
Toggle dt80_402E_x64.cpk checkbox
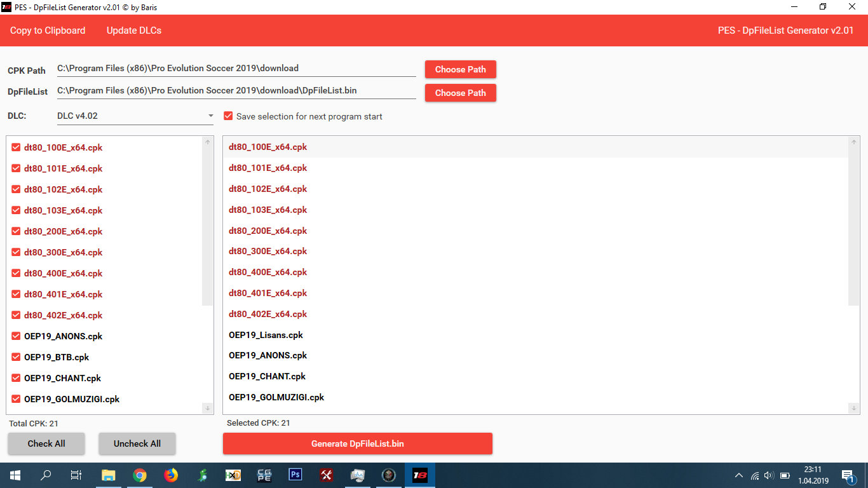(17, 315)
